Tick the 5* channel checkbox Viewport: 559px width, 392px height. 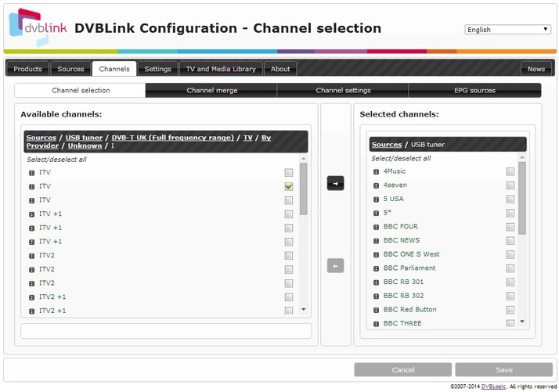coord(510,213)
